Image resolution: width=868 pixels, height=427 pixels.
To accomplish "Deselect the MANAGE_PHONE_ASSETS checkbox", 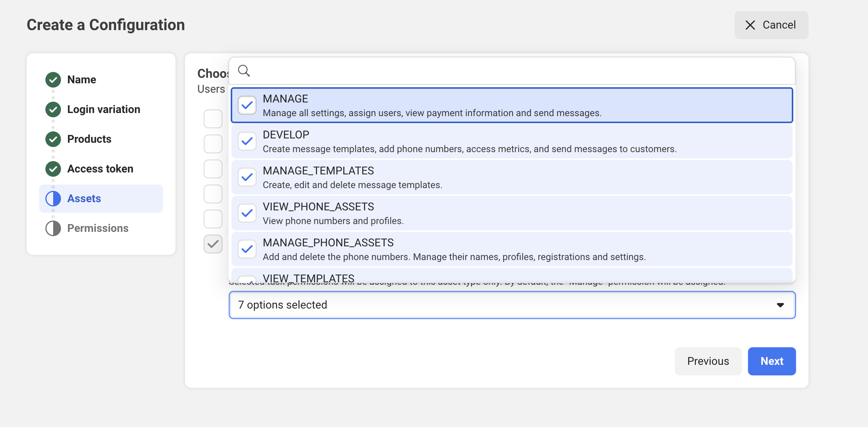I will [x=247, y=249].
